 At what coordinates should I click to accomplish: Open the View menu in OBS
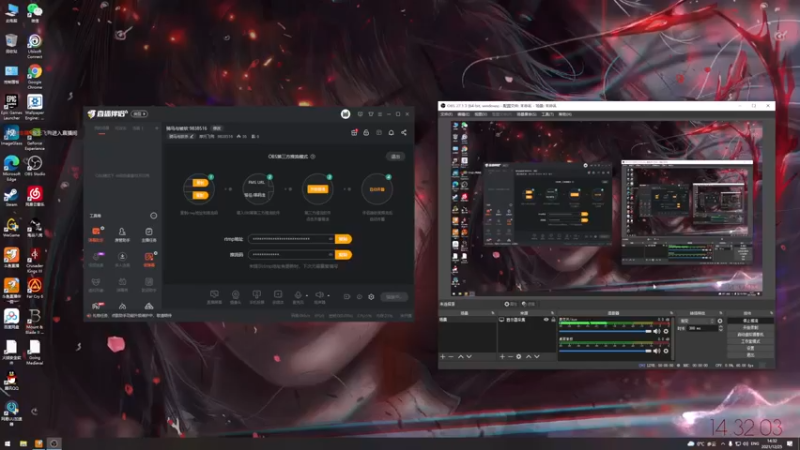pos(481,114)
